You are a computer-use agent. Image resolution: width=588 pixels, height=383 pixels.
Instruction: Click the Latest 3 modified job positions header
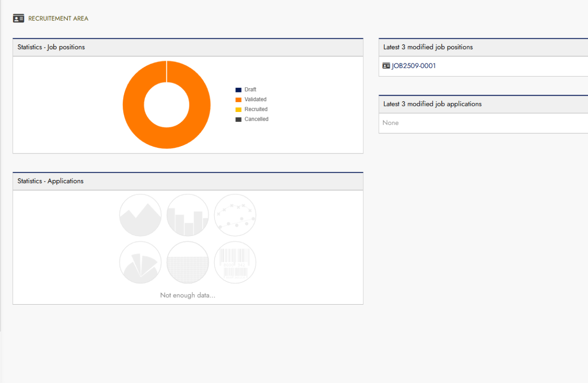pyautogui.click(x=428, y=47)
